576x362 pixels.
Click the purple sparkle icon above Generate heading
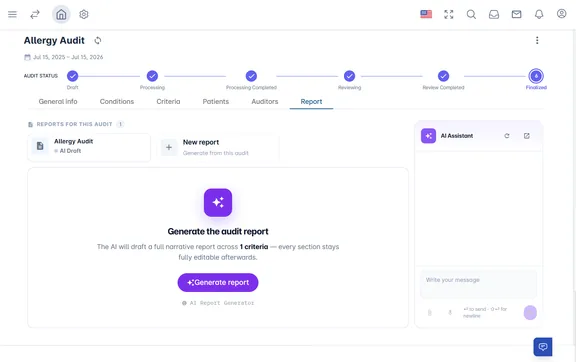[218, 202]
